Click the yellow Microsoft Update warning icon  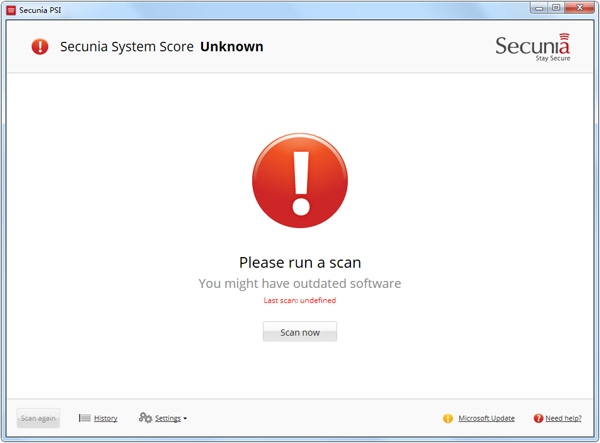(448, 418)
